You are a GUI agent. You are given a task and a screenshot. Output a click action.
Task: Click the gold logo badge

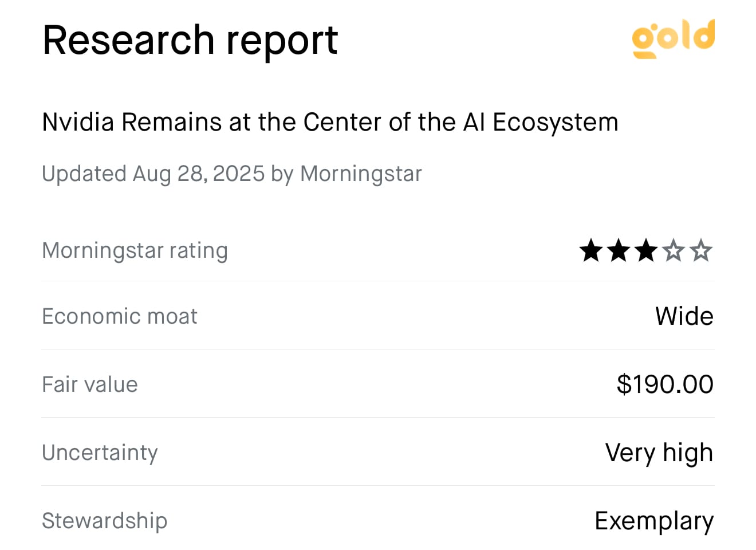tap(674, 38)
